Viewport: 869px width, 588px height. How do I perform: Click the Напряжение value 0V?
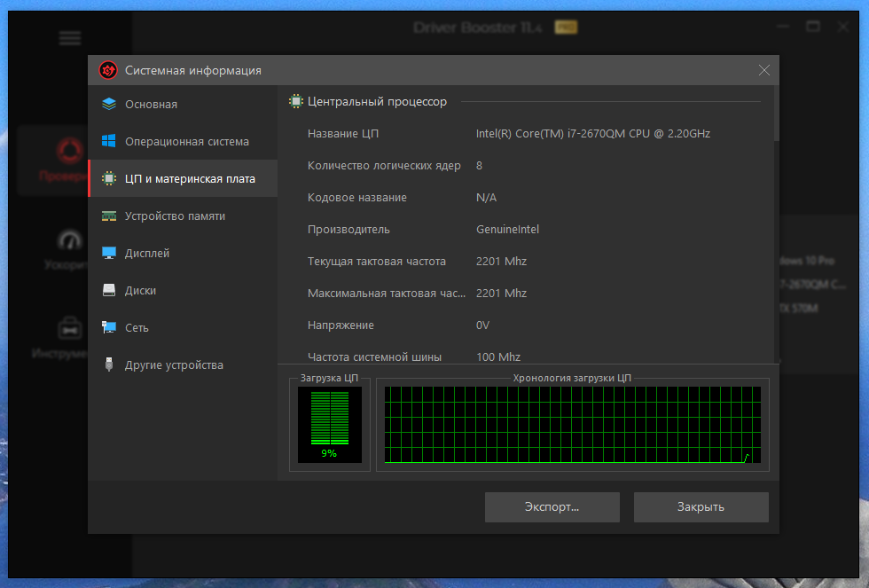click(482, 325)
